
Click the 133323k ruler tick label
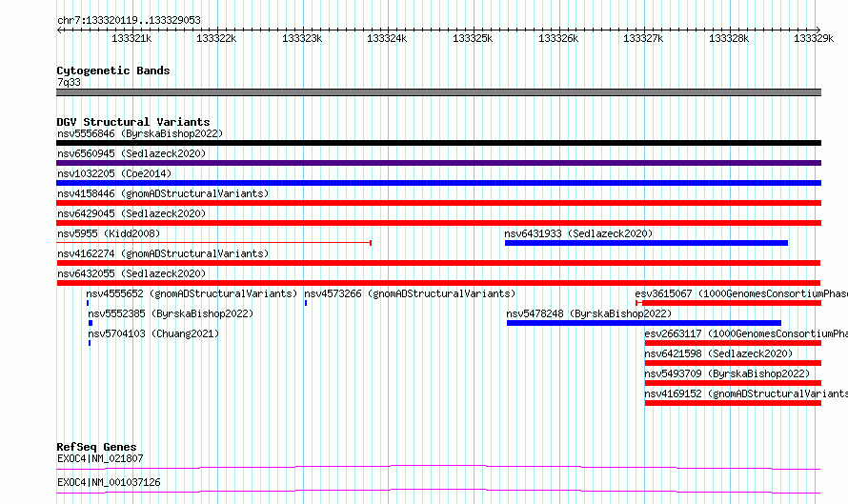[302, 38]
